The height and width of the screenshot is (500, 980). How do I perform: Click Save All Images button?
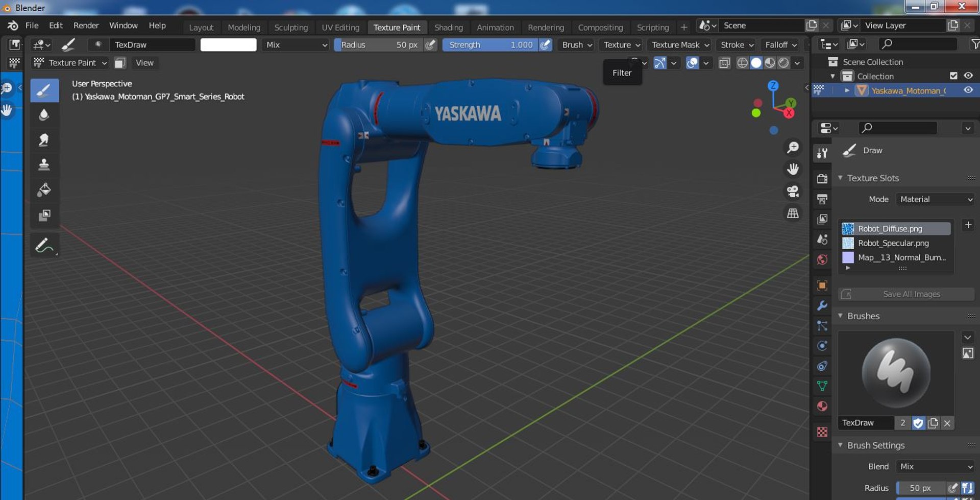pyautogui.click(x=906, y=294)
